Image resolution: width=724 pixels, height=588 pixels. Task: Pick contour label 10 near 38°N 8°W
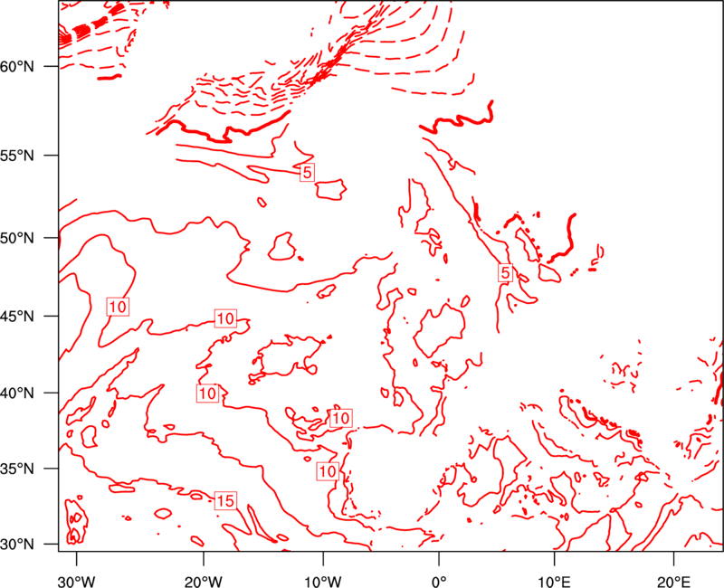click(341, 418)
